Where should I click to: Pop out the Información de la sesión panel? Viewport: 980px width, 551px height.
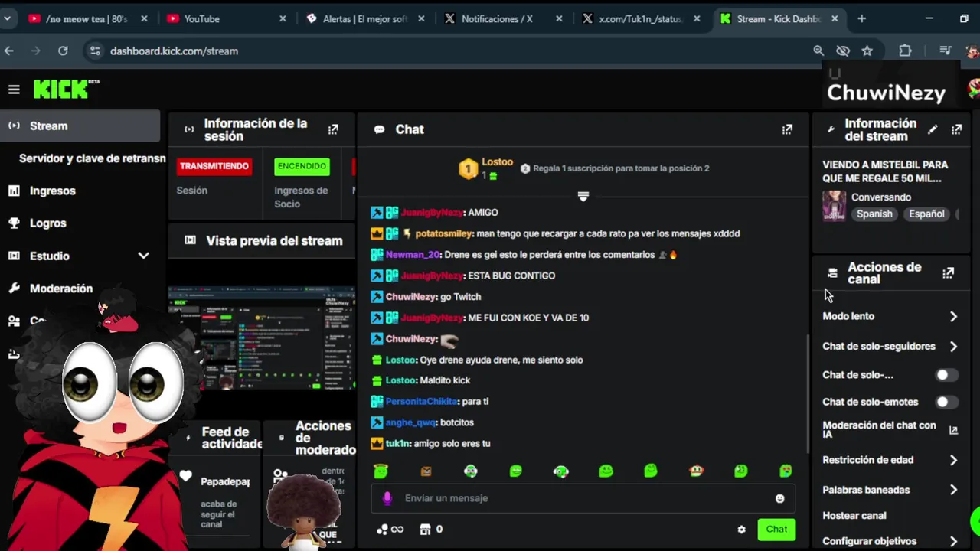click(333, 129)
